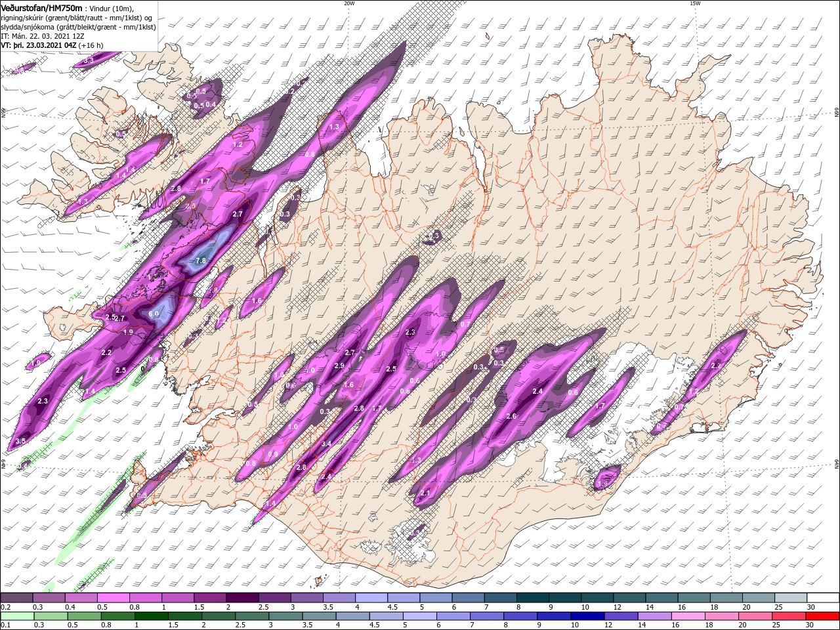Viewport: 840px width, 630px height.
Task: Select the 0.2–0.3 snow legend swatch
Action: click(16, 598)
